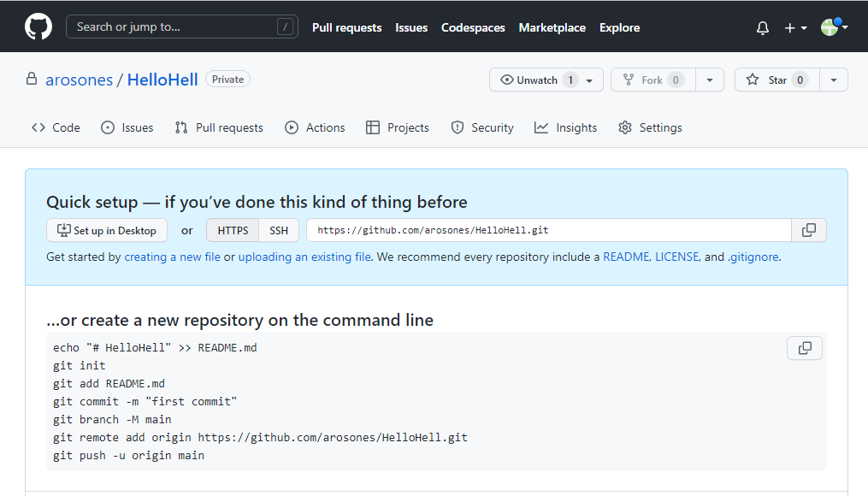This screenshot has width=868, height=496.
Task: Open the user avatar menu
Action: point(834,27)
